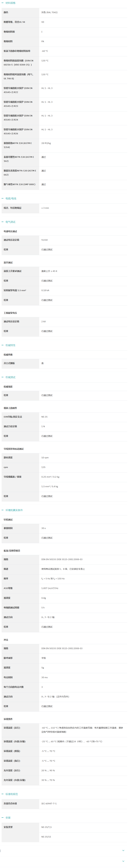
Task: Click the test duration value 5 h
Action: point(43,608)
